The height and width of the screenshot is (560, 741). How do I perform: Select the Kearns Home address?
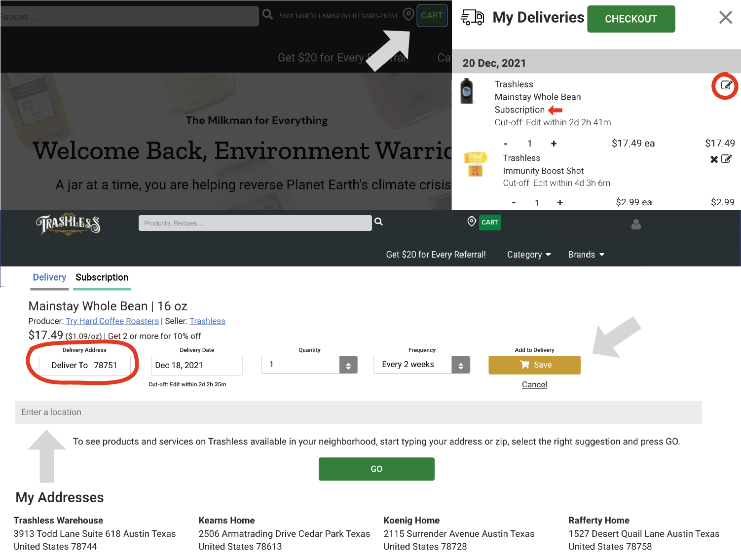[284, 533]
